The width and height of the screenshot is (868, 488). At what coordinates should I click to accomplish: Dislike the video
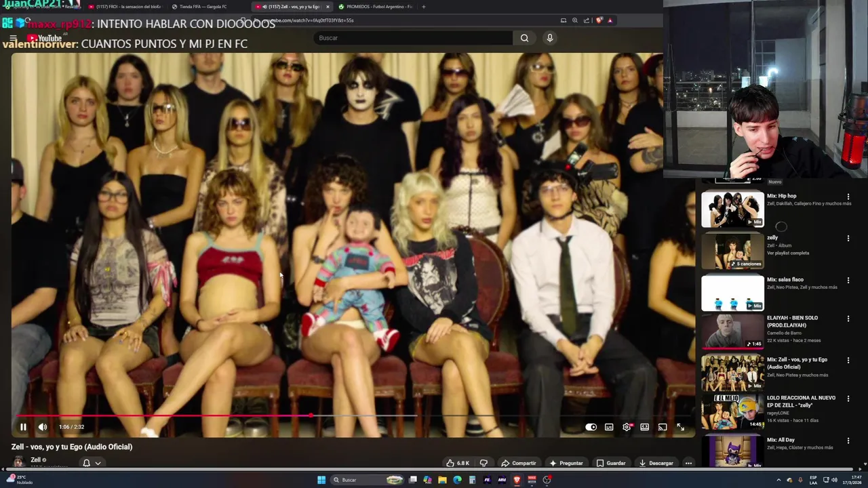(484, 463)
